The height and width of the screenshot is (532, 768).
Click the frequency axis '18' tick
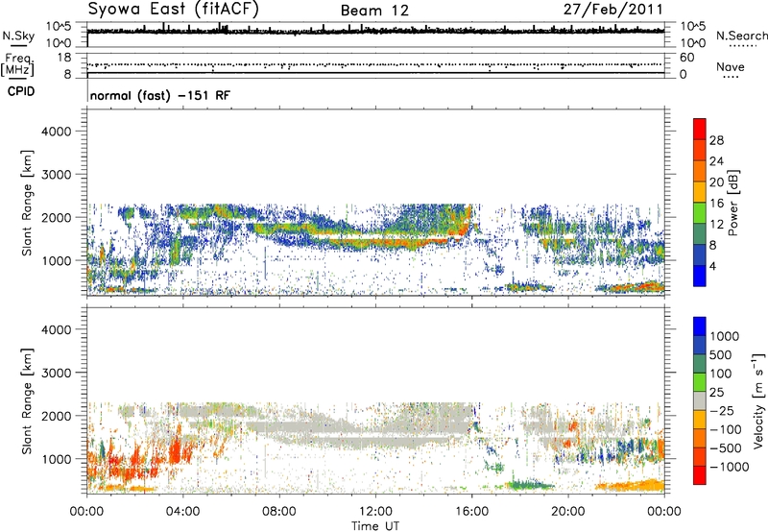click(64, 58)
